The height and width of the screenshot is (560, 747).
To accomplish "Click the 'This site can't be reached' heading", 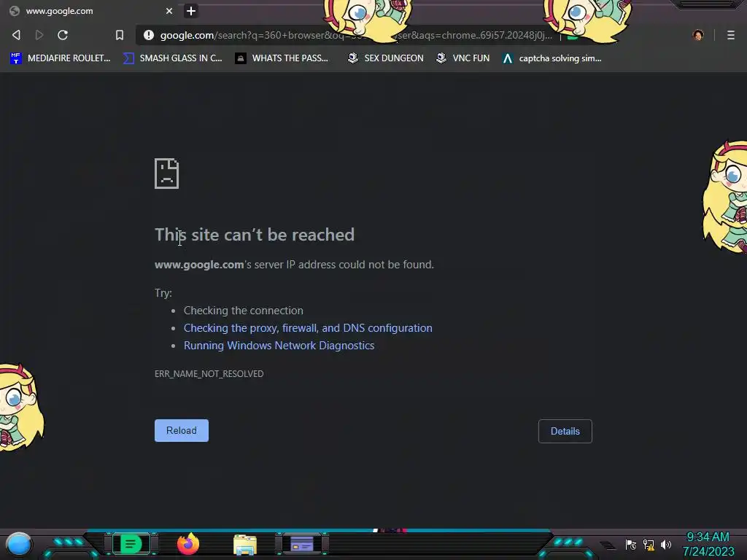I will coord(255,235).
